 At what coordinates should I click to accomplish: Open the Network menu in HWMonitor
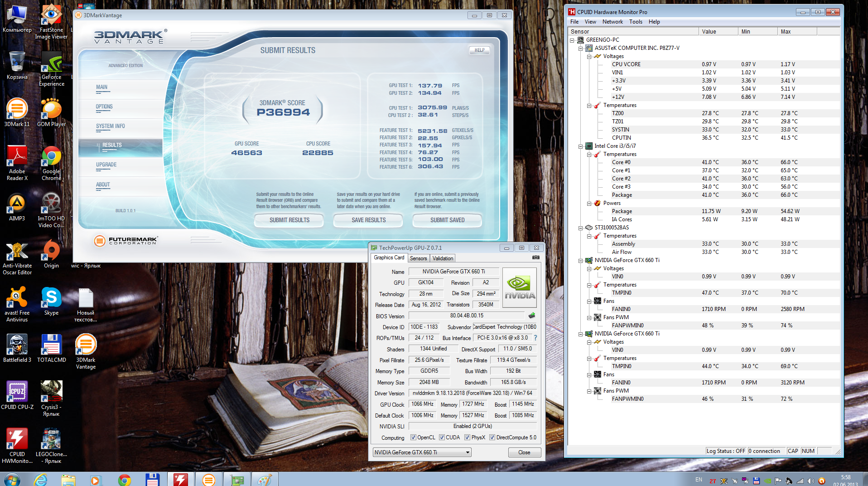click(612, 22)
